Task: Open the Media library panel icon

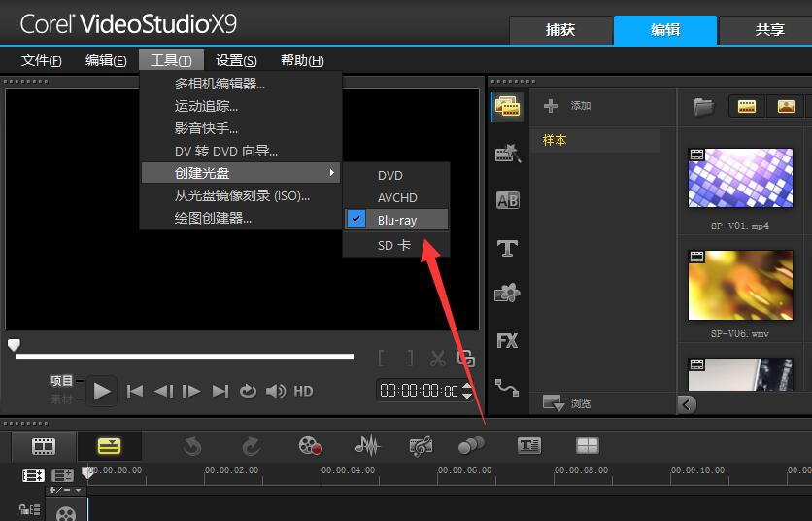Action: 507,107
